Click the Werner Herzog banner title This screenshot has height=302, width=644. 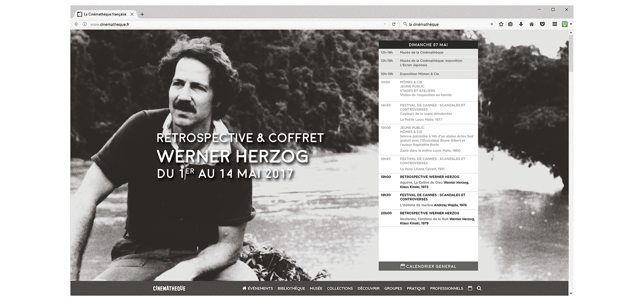pos(232,156)
